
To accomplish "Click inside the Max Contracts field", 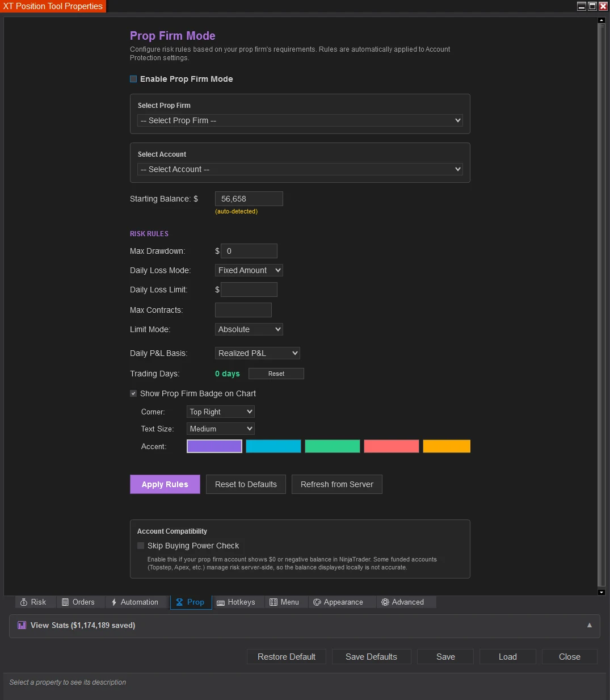I will tap(243, 309).
